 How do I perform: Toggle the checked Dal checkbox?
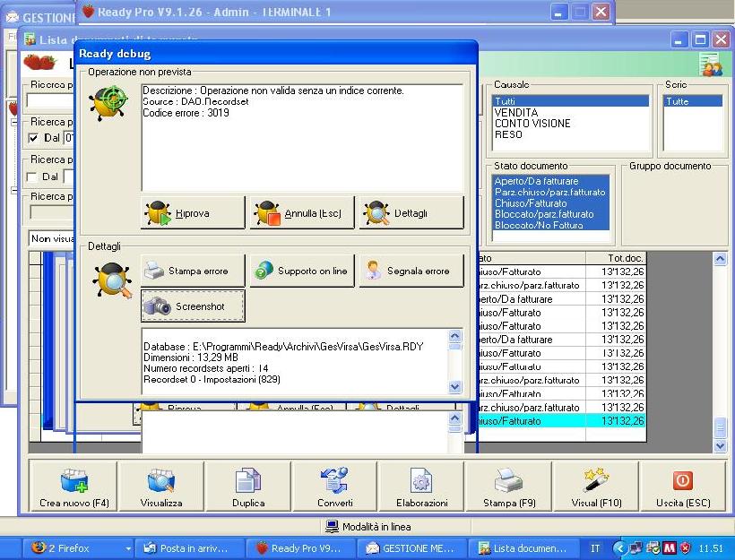click(33, 138)
